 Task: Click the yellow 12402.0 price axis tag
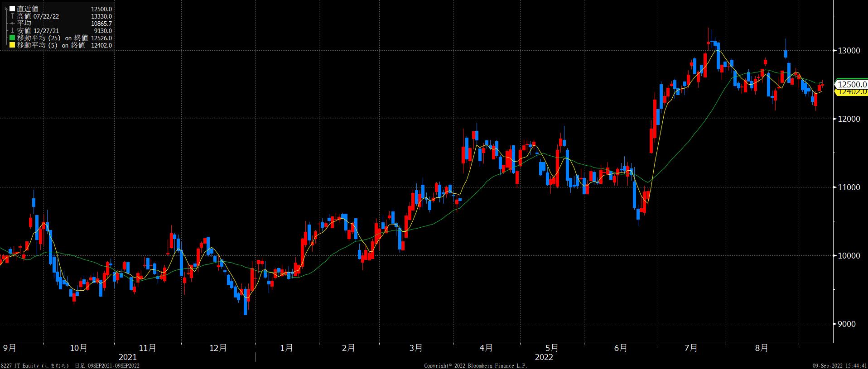click(x=852, y=92)
